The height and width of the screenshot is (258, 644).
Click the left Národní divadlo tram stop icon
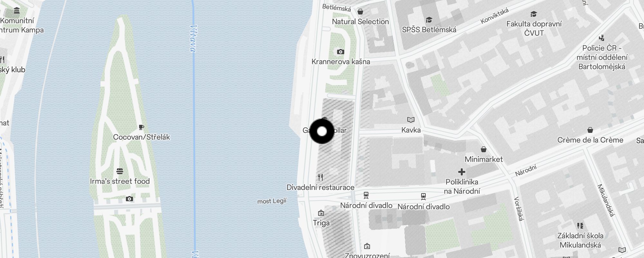coord(366,195)
